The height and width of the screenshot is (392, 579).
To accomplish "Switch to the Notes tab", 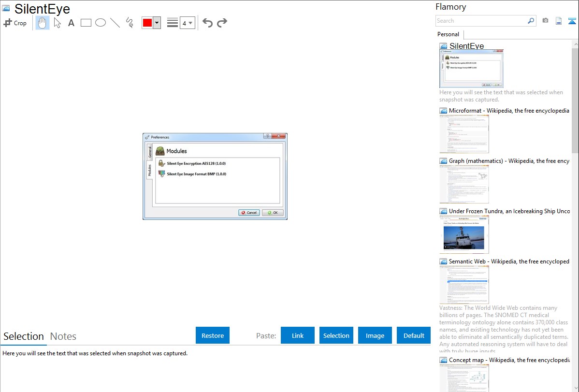I will (63, 336).
